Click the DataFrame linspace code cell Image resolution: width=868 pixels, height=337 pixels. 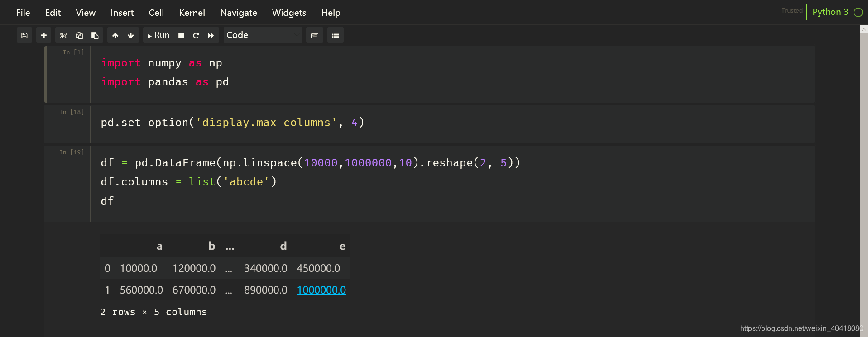point(452,183)
